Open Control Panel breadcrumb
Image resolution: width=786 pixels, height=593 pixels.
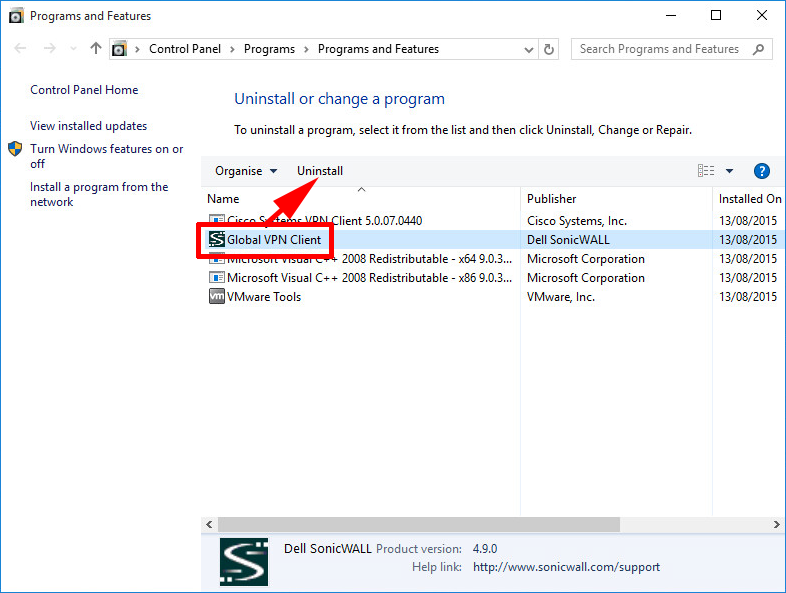[184, 49]
